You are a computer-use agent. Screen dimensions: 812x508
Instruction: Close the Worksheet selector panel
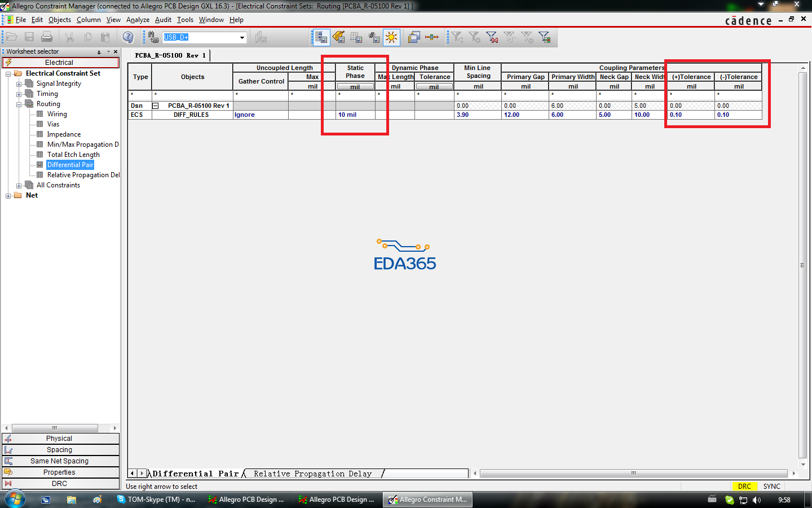coord(116,52)
